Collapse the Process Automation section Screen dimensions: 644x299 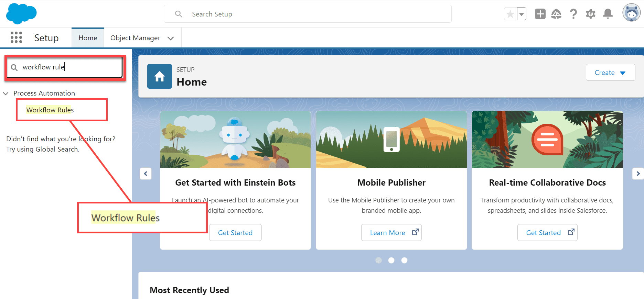click(x=6, y=93)
